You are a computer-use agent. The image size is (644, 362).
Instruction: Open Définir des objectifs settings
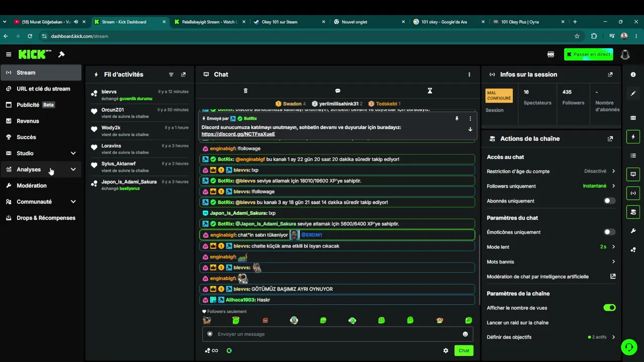[551, 337]
